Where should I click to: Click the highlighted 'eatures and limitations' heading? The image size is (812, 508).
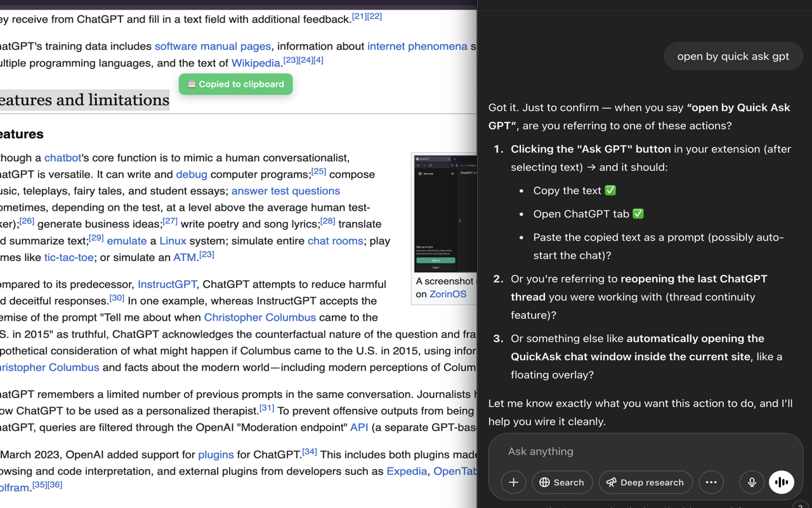point(84,100)
